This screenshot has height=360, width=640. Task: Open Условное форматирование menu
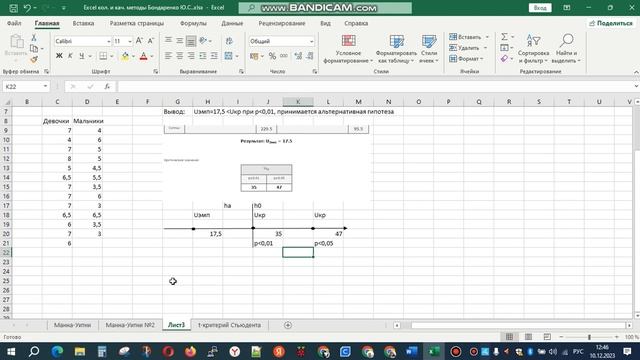pyautogui.click(x=348, y=49)
